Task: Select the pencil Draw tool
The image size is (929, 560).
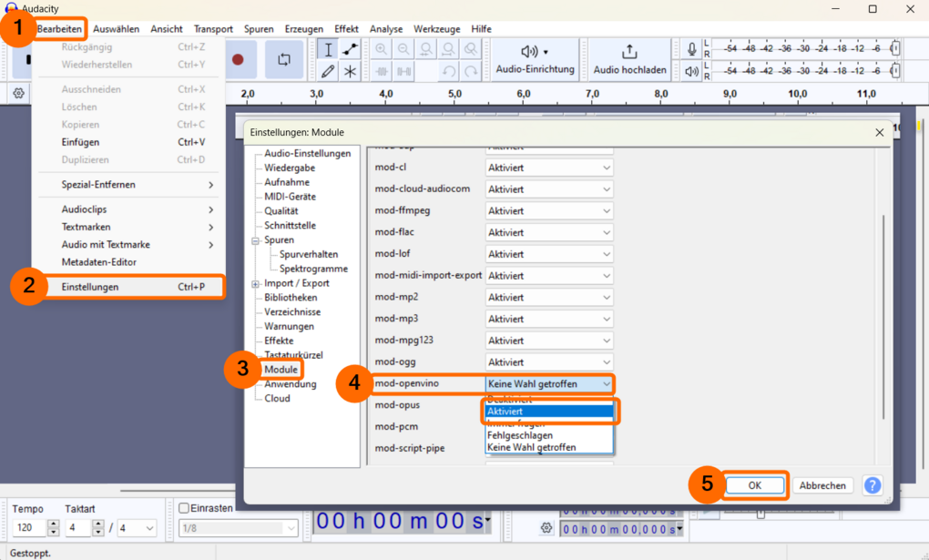Action: click(328, 72)
